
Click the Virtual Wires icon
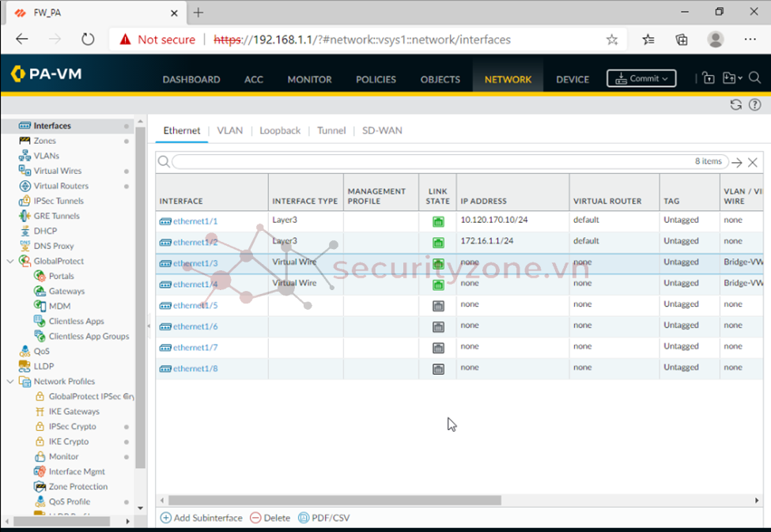(x=25, y=171)
